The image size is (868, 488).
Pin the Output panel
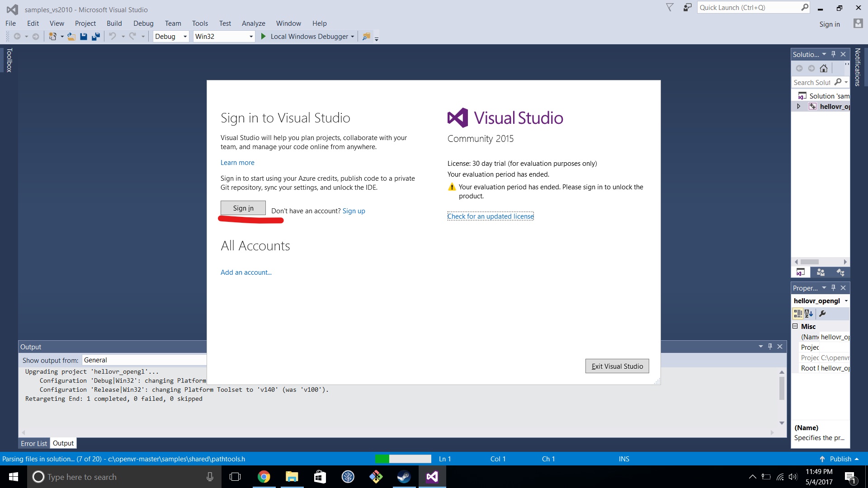pos(770,347)
